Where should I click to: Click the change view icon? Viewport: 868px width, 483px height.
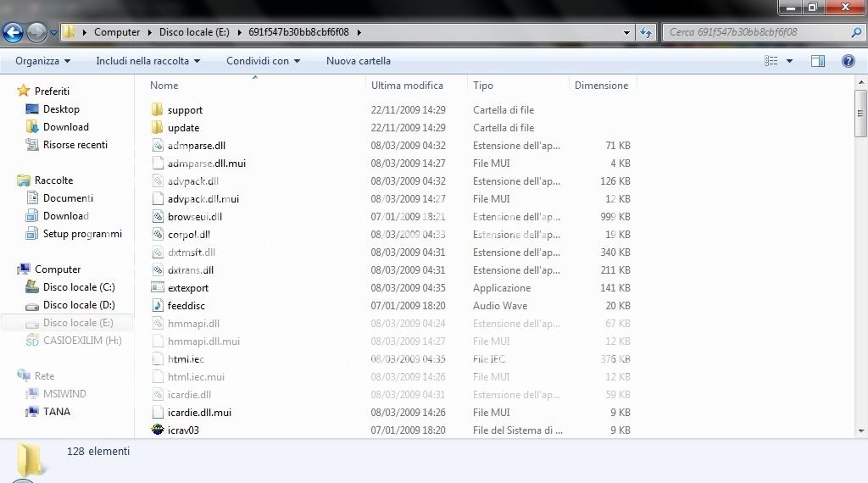771,61
